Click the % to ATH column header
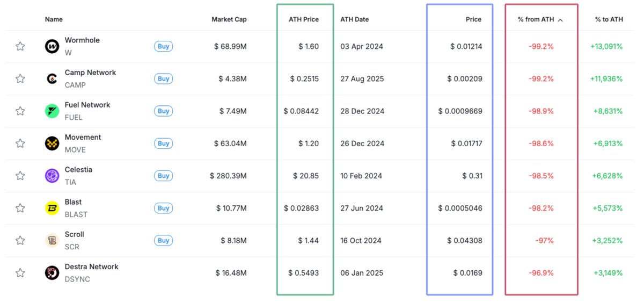This screenshot has height=302, width=644. tap(609, 19)
